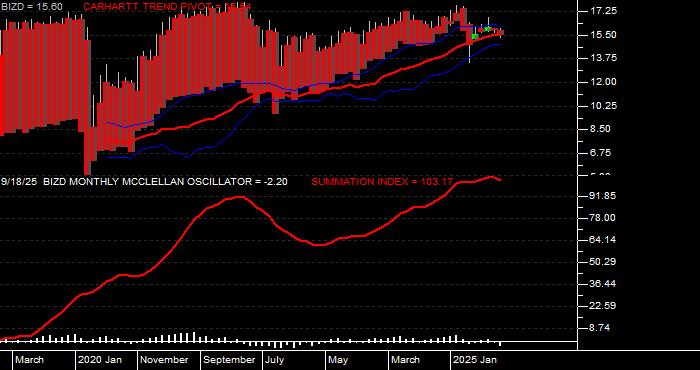Select the 50.29 summation axis value
The width and height of the screenshot is (700, 370).
603,262
